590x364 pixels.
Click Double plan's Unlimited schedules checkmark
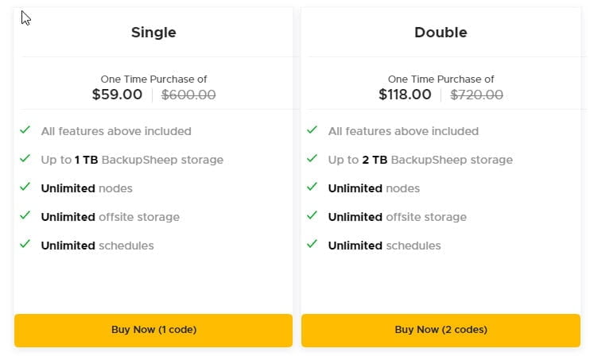tap(312, 245)
